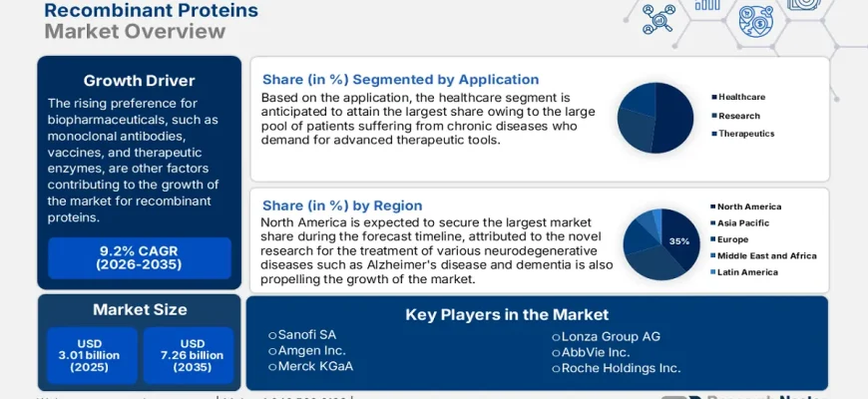868x399 pixels.
Task: Click the Healthcare legend color square
Action: pos(713,97)
